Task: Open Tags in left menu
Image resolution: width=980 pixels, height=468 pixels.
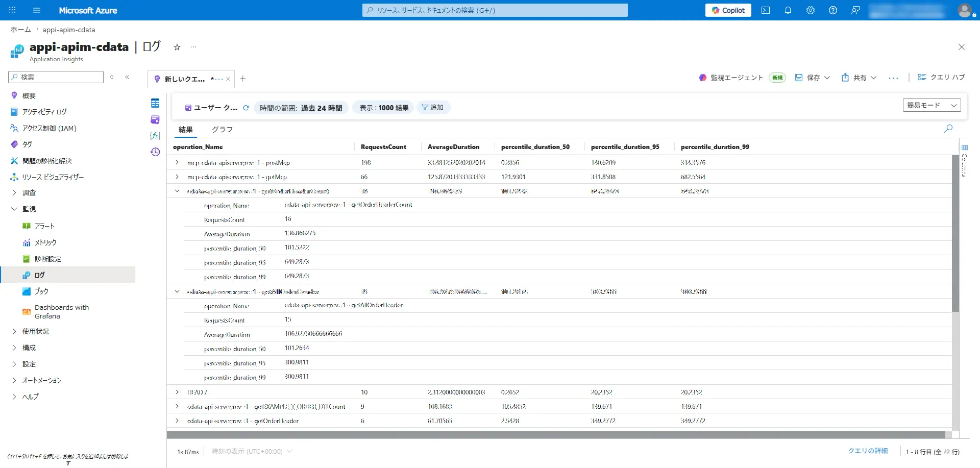Action: (x=27, y=144)
